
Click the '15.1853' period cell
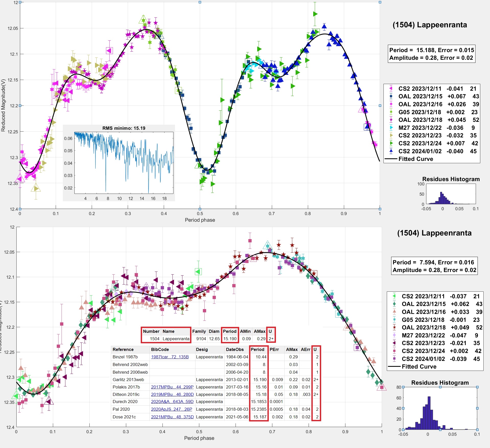coord(259,402)
